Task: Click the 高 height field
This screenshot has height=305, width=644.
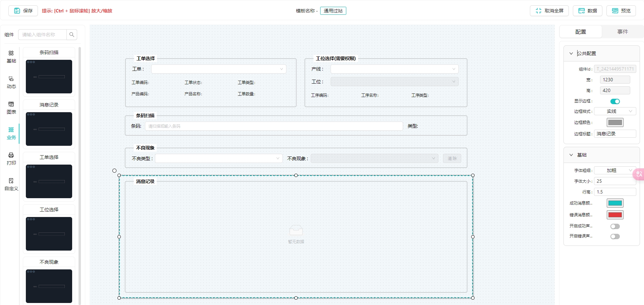Action: (x=615, y=90)
